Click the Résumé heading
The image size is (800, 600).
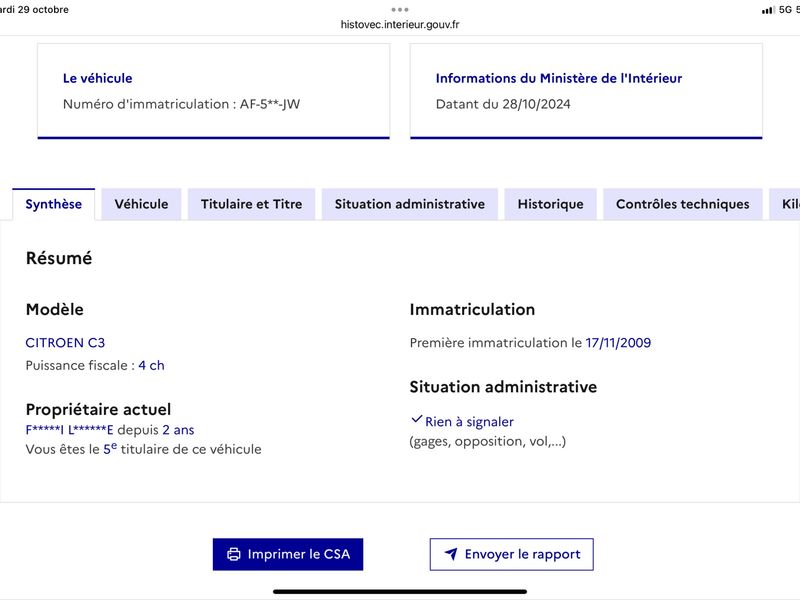(59, 258)
